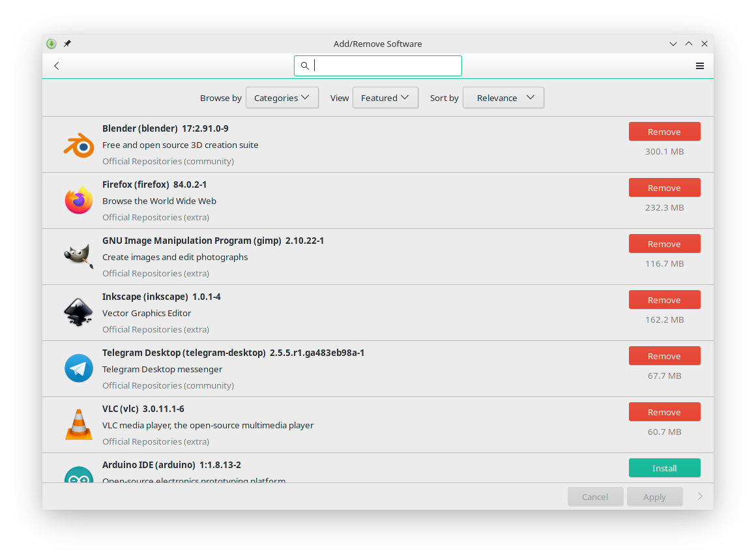Remove the Inkscape package

664,299
